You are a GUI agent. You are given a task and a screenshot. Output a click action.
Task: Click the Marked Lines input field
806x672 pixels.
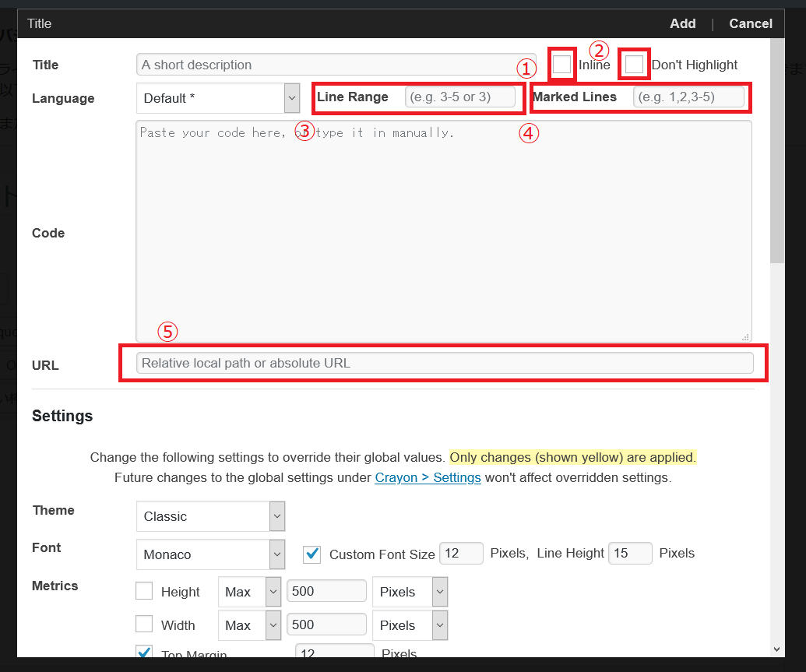(x=688, y=97)
